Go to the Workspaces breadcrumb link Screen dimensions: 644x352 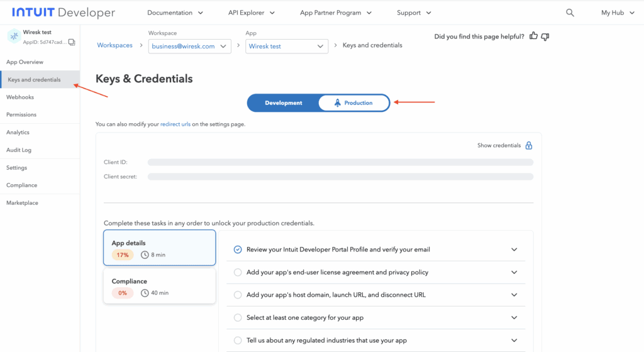[x=114, y=45]
